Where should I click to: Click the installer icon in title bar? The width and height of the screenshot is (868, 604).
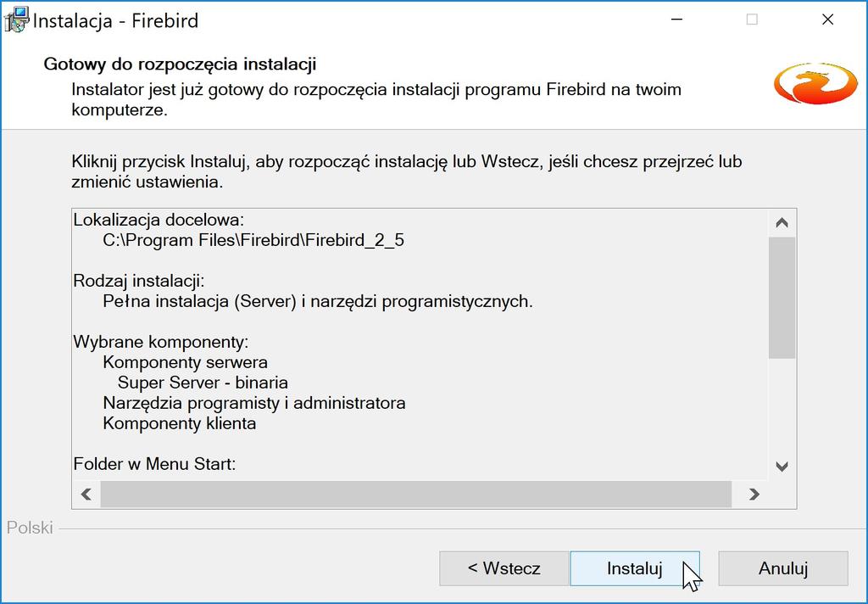click(16, 20)
